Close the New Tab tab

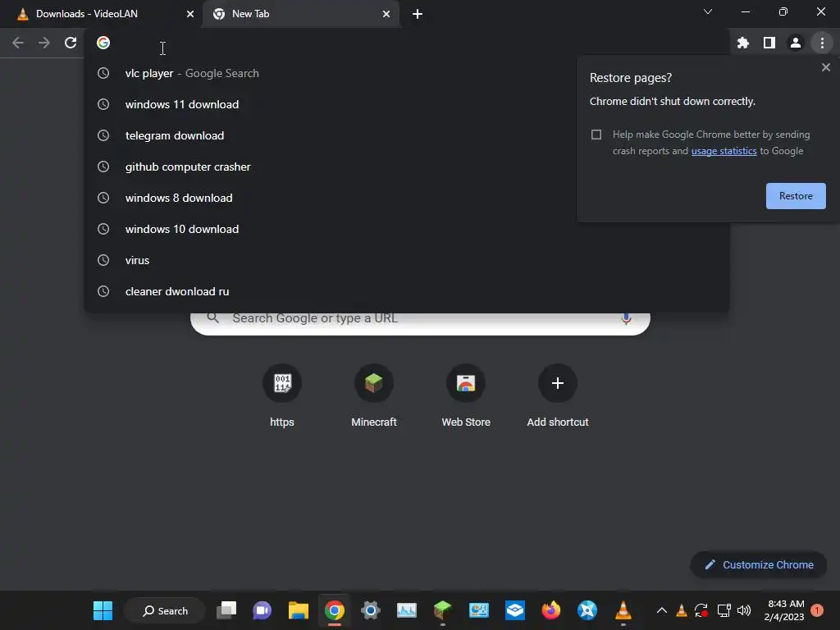(386, 14)
